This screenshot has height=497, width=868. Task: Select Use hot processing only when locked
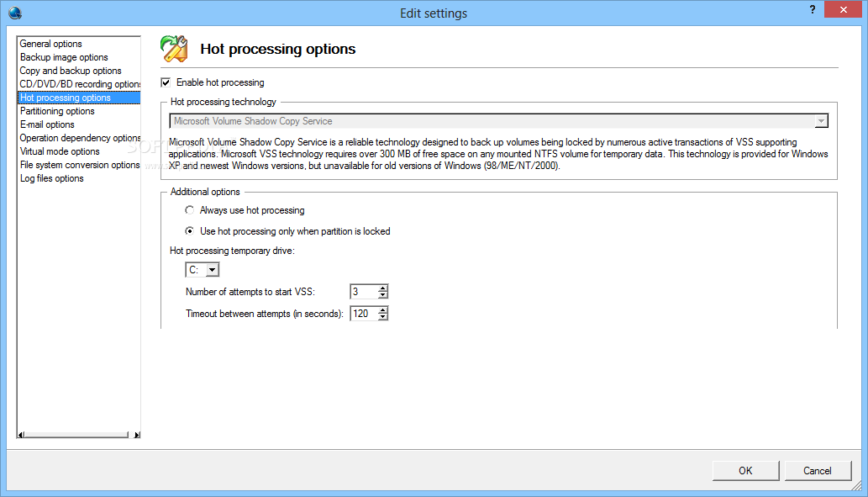click(x=190, y=231)
